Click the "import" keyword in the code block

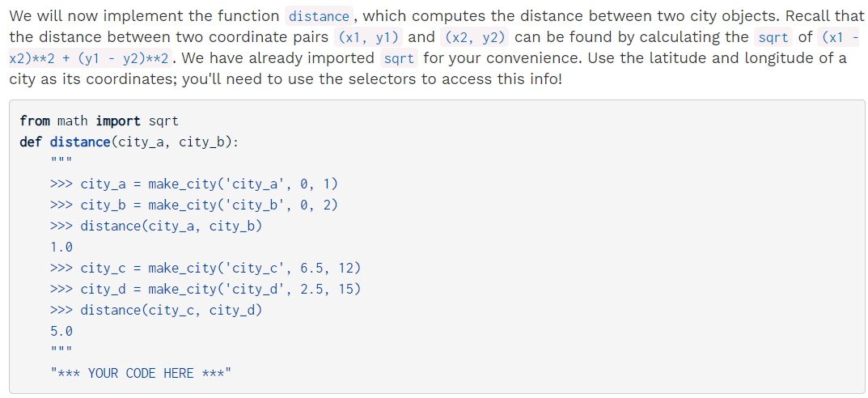point(118,121)
